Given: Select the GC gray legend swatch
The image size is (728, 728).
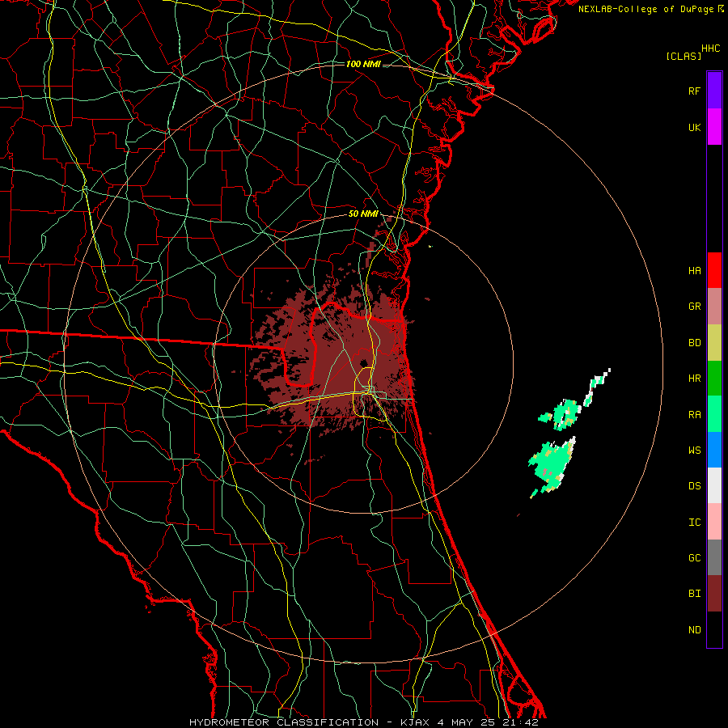Looking at the screenshot, I should point(714,557).
